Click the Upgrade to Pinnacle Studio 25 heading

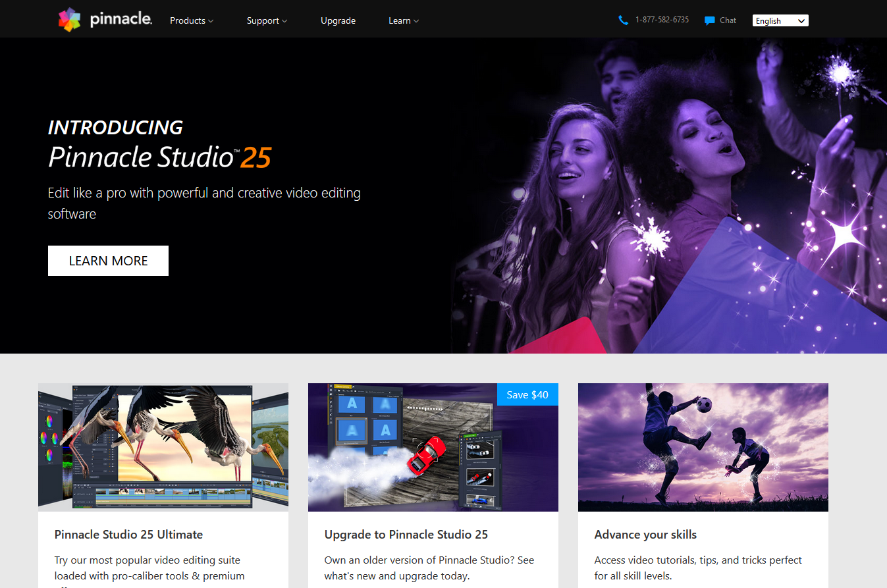[x=406, y=535]
